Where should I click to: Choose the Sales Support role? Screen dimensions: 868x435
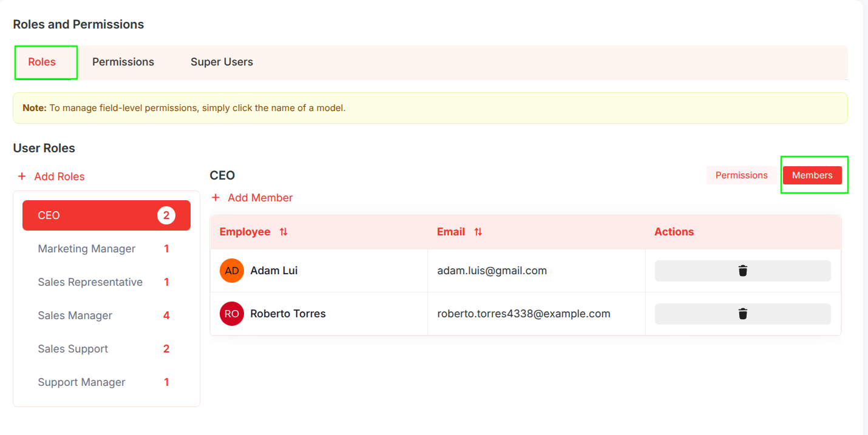[106, 349]
